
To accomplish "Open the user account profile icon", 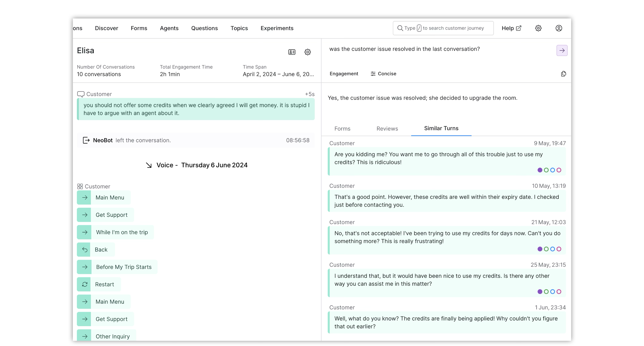I will 559,28.
